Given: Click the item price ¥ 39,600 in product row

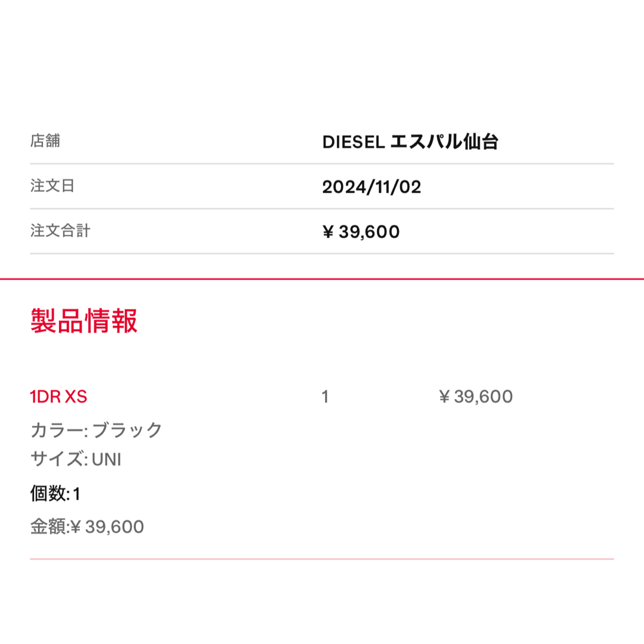Looking at the screenshot, I should (x=476, y=397).
